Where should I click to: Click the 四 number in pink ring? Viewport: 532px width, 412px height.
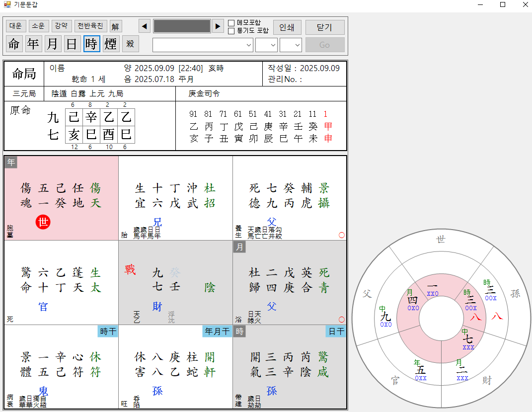(x=413, y=300)
